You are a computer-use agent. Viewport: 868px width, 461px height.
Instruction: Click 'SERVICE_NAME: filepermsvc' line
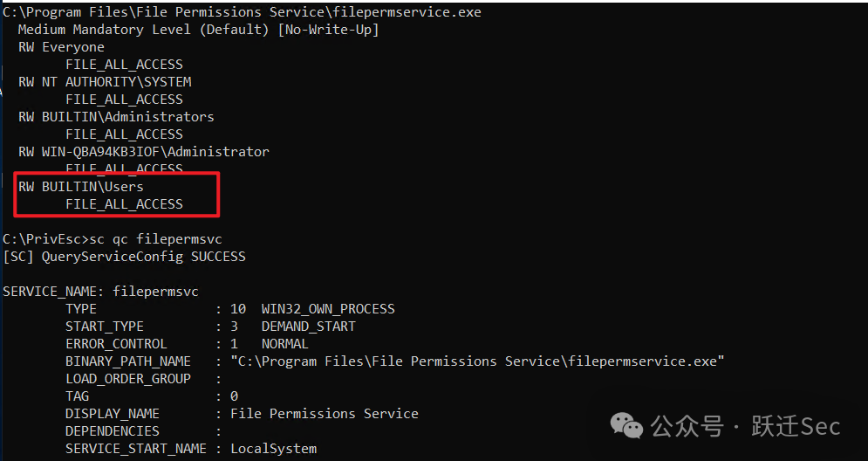[100, 292]
